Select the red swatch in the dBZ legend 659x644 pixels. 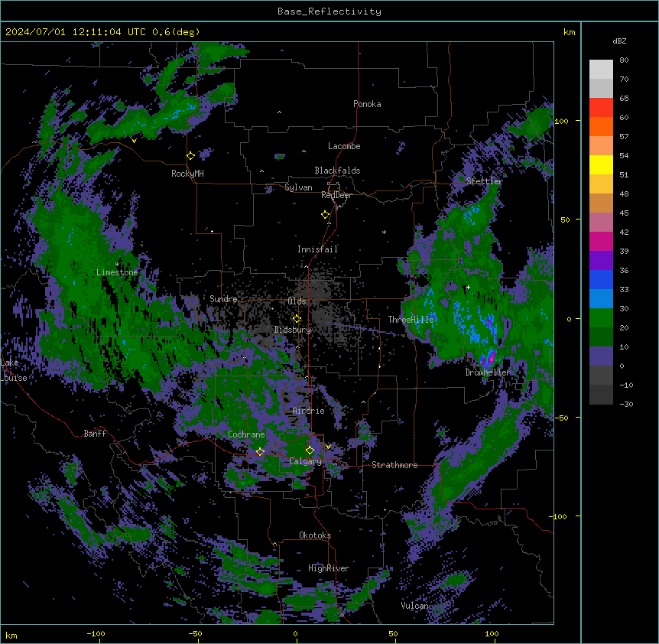(601, 108)
